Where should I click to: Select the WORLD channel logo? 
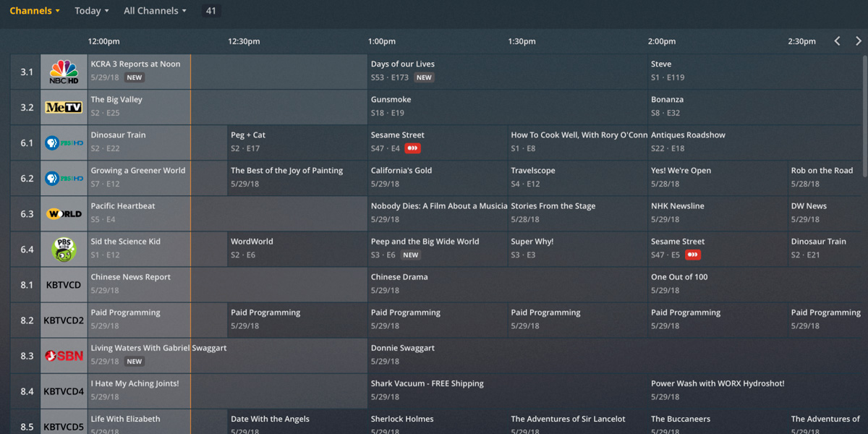[x=64, y=213]
